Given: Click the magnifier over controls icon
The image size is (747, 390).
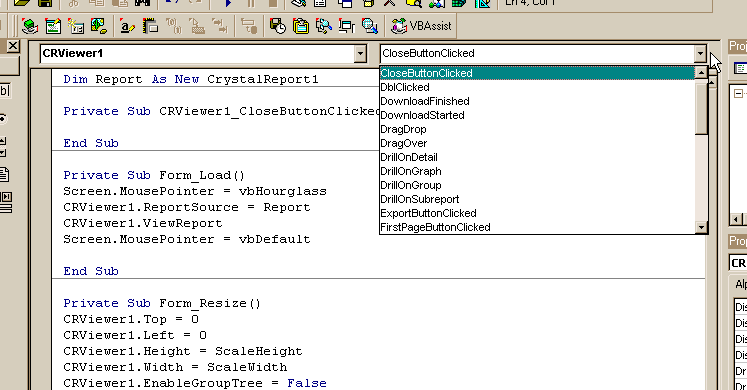Looking at the screenshot, I should pos(323,26).
